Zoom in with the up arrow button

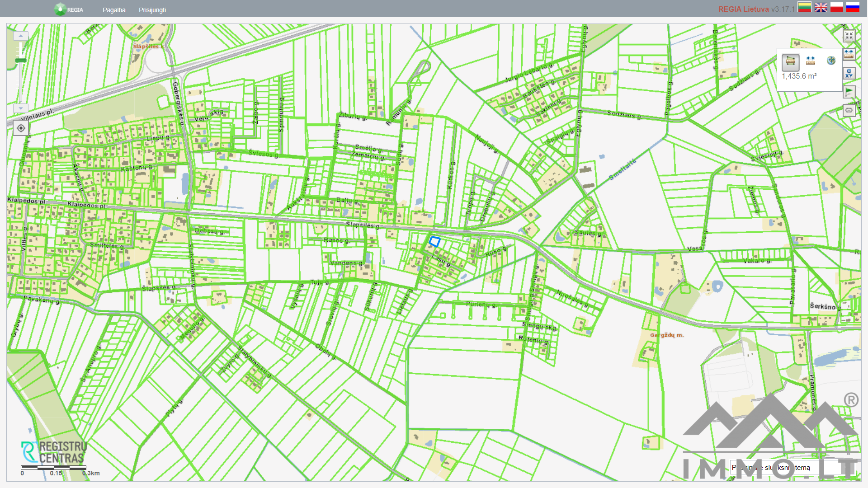point(21,36)
